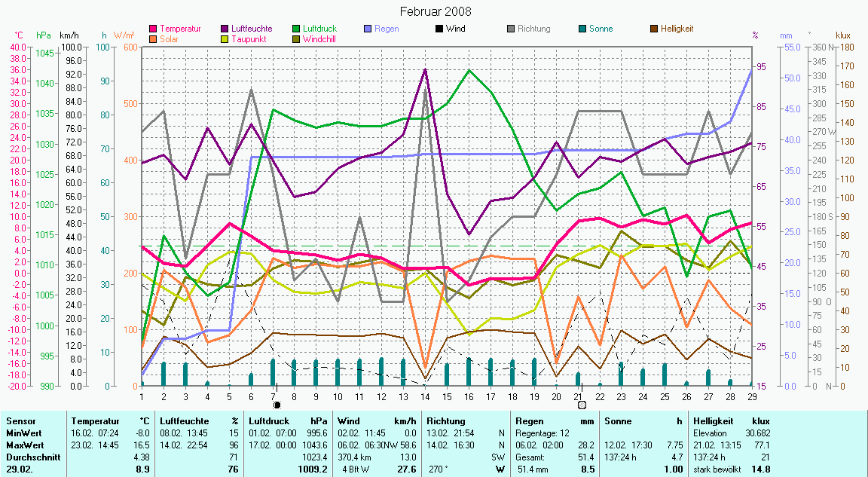Image resolution: width=868 pixels, height=477 pixels.
Task: Select day 14 on the x-axis
Action: click(425, 396)
